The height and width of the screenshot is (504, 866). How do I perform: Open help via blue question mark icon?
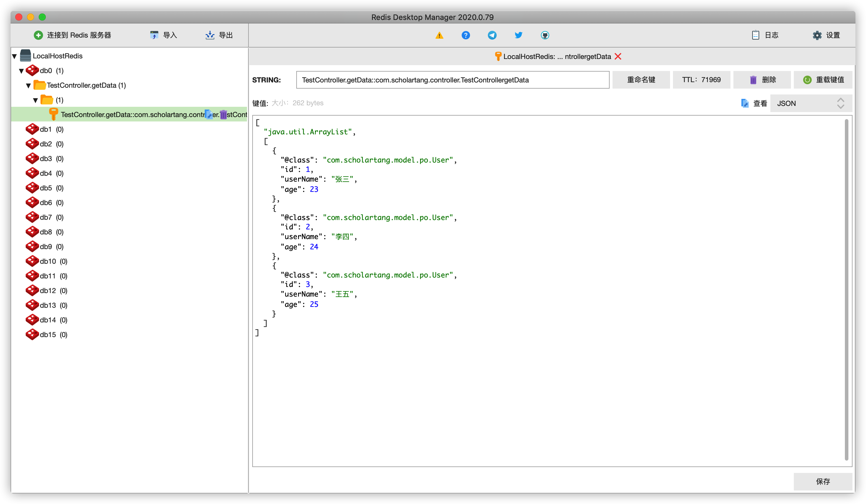click(x=466, y=35)
